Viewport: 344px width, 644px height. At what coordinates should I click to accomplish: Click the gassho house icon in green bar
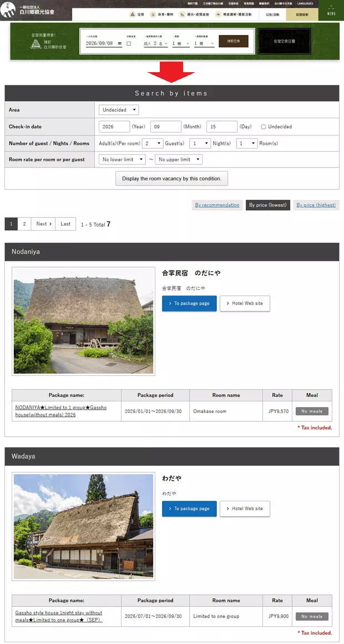point(36,44)
